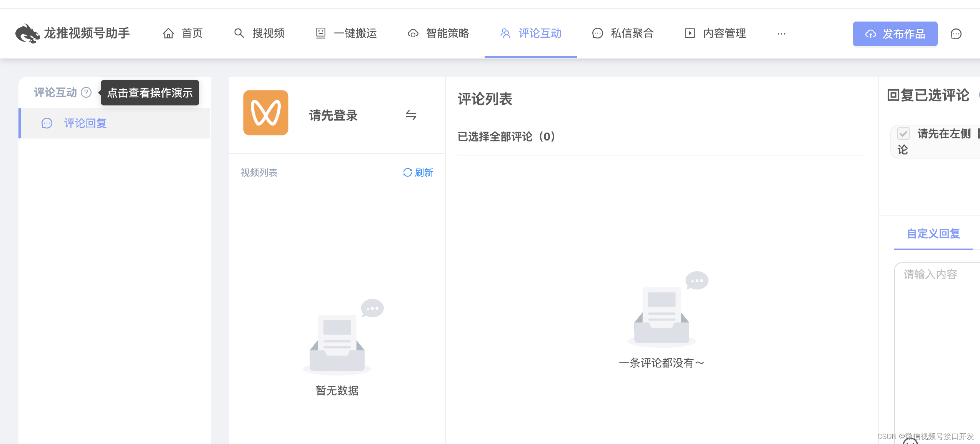Click the home icon for 首页

[168, 33]
